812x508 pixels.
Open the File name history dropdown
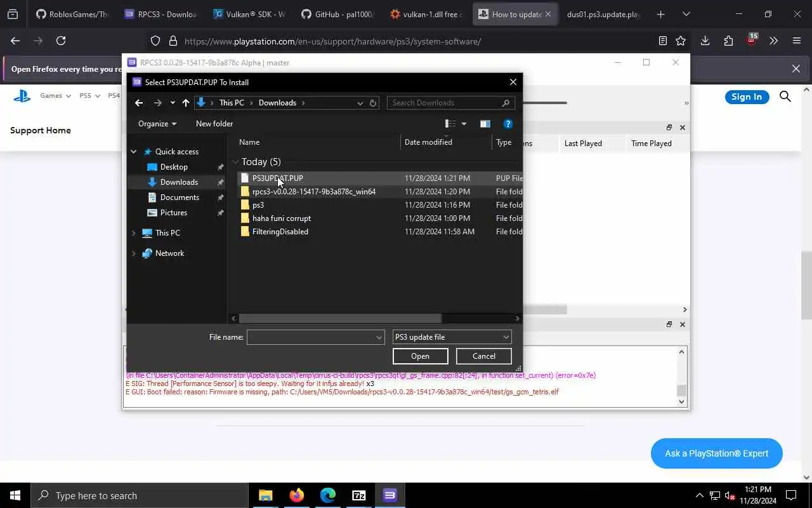379,337
